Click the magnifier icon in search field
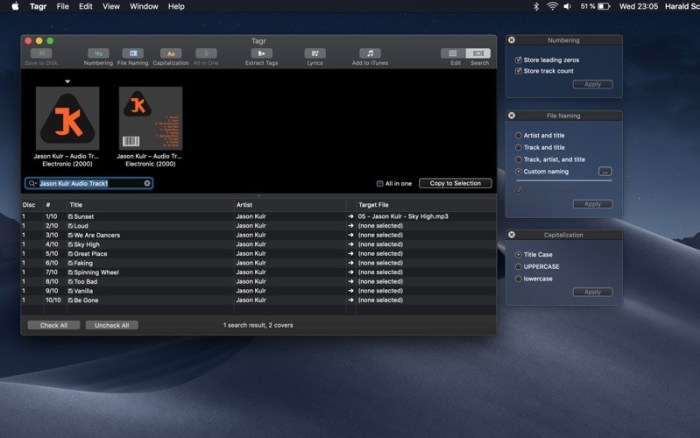700x438 pixels. pyautogui.click(x=32, y=184)
